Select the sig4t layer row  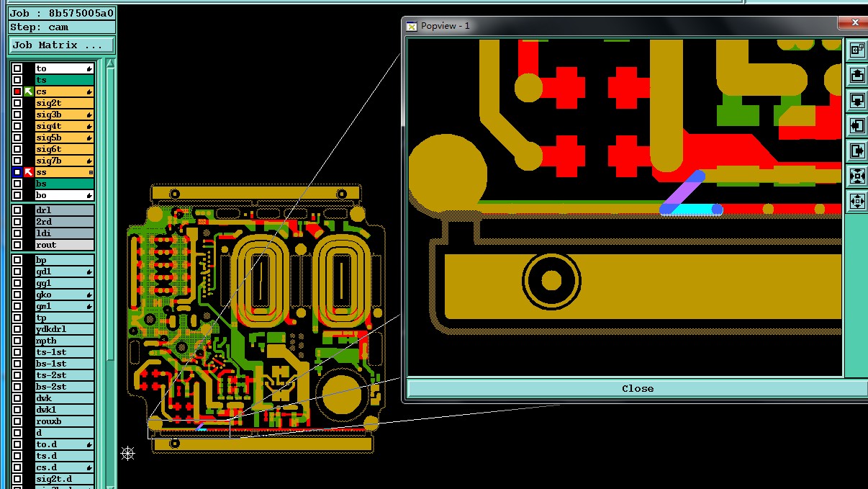coord(64,126)
